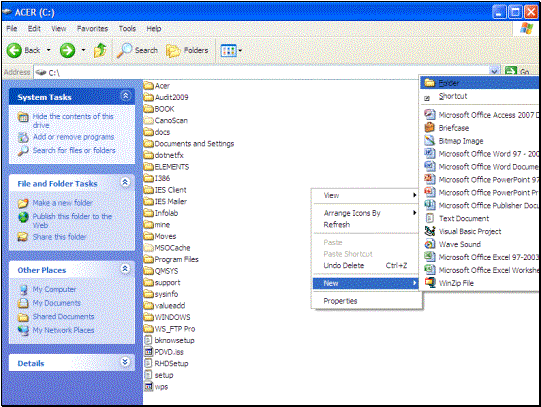Image resolution: width=541 pixels, height=407 pixels.
Task: Click Share this folder link
Action: (59, 237)
